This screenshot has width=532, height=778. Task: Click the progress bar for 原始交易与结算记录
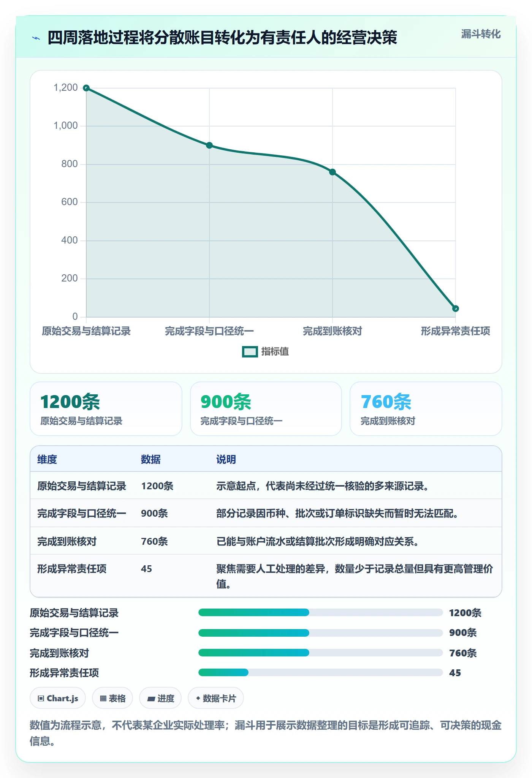coord(320,612)
